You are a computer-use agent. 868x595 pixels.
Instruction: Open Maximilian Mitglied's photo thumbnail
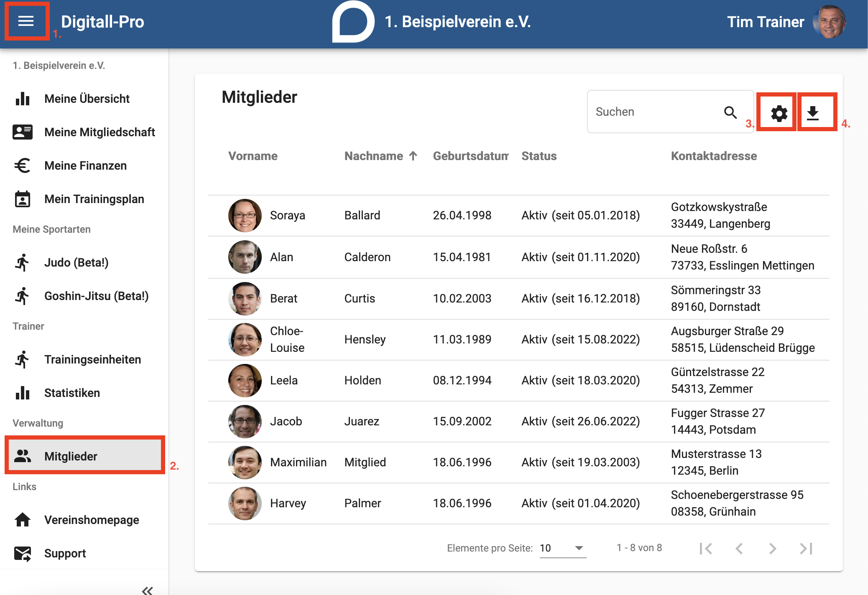[245, 462]
